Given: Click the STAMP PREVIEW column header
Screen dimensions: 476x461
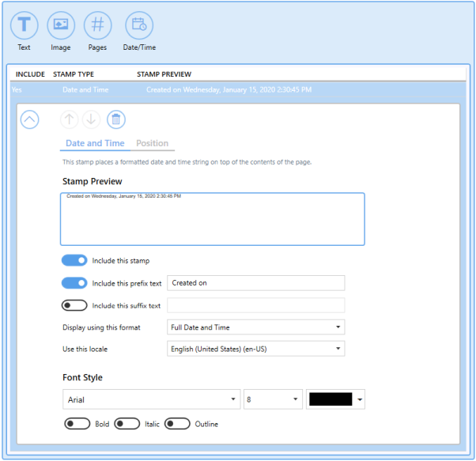Looking at the screenshot, I should (164, 74).
